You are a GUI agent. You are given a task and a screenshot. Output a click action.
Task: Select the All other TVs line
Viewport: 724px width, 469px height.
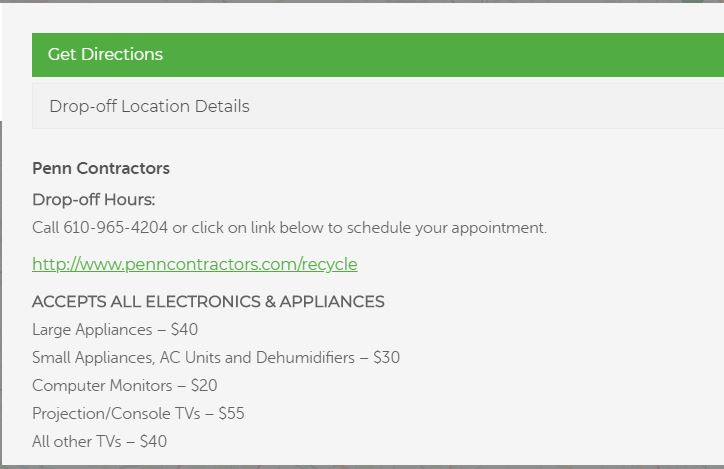click(99, 441)
